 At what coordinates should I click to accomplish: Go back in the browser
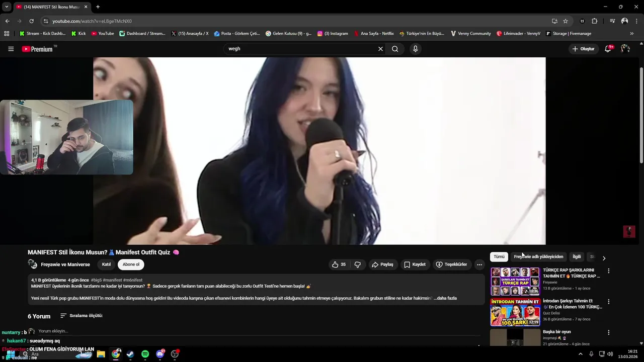pyautogui.click(x=7, y=21)
